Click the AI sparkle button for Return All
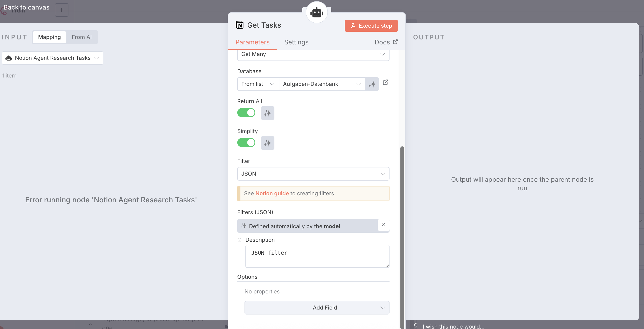The image size is (644, 329). 267,113
